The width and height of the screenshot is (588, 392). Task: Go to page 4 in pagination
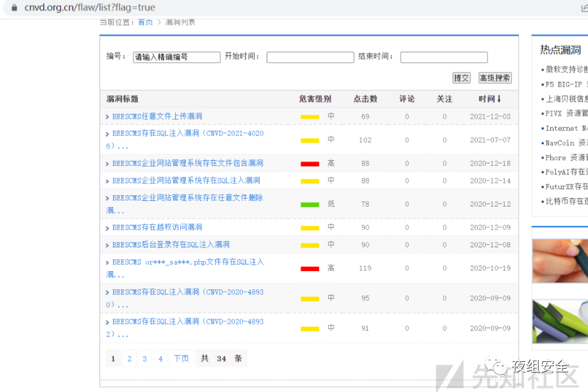tap(160, 359)
